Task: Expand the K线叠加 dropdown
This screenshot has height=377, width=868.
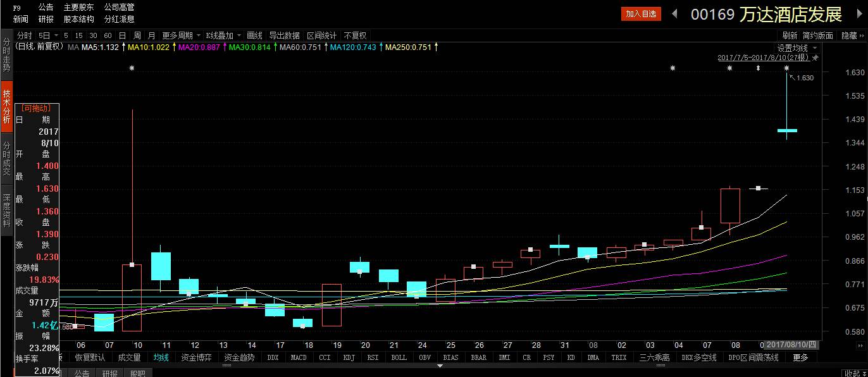Action: click(x=239, y=35)
